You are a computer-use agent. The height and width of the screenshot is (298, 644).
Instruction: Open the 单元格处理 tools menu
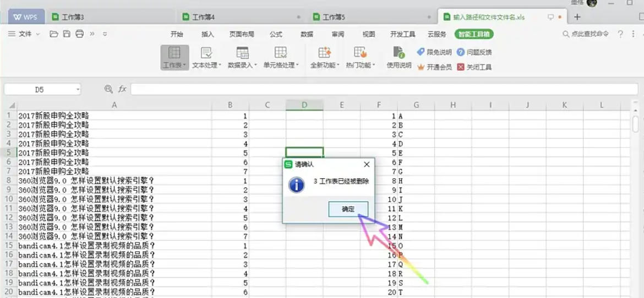click(x=281, y=58)
